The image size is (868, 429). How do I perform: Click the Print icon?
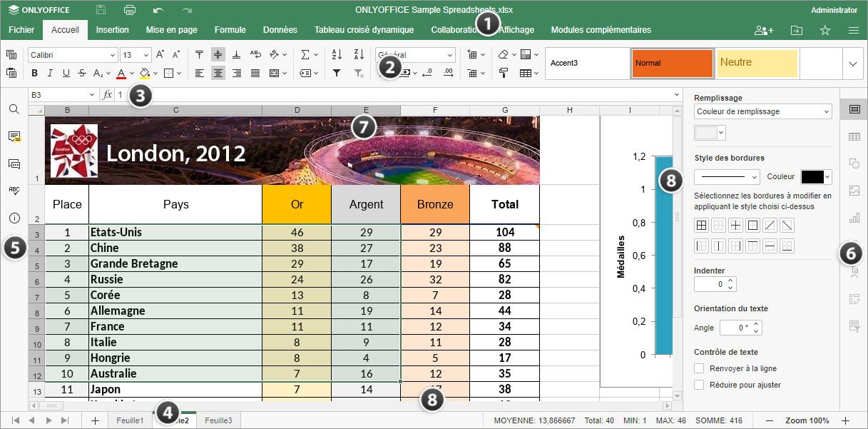pyautogui.click(x=129, y=10)
